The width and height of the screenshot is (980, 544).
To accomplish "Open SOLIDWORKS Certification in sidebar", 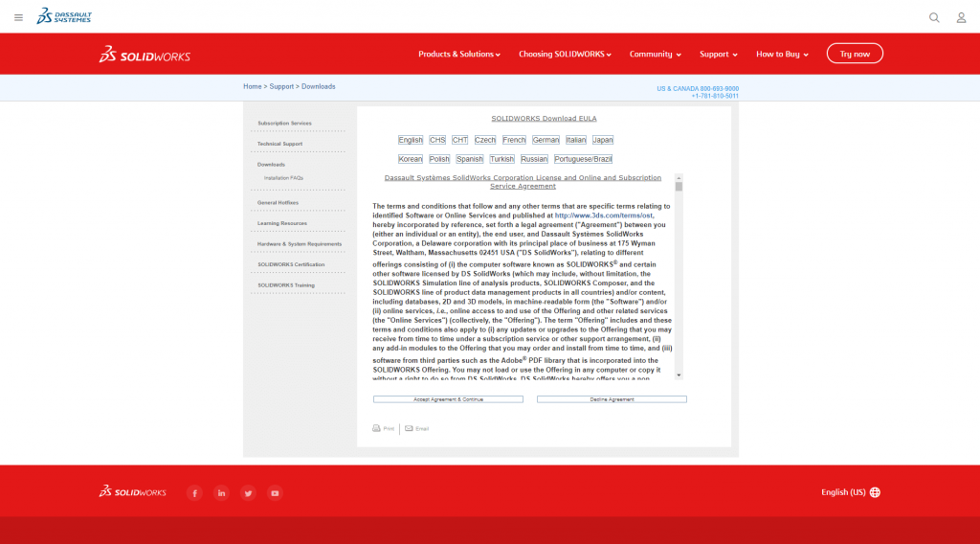I will click(x=291, y=264).
